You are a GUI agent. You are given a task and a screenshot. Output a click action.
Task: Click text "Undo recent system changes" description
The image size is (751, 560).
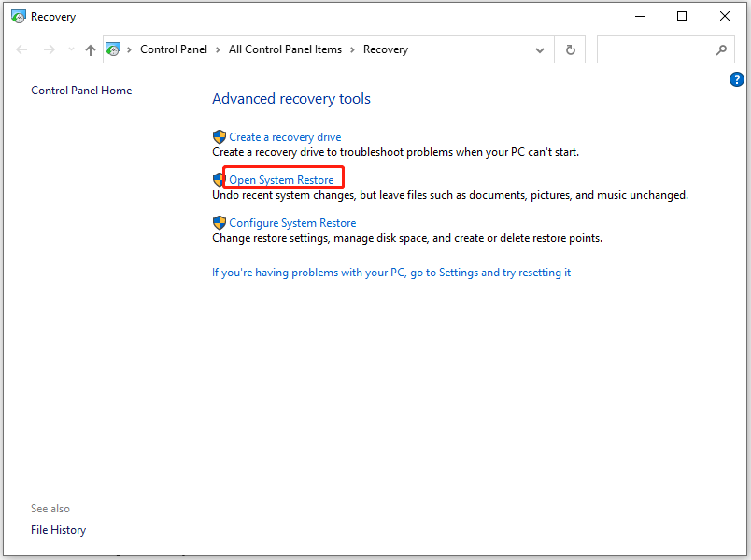tap(450, 195)
